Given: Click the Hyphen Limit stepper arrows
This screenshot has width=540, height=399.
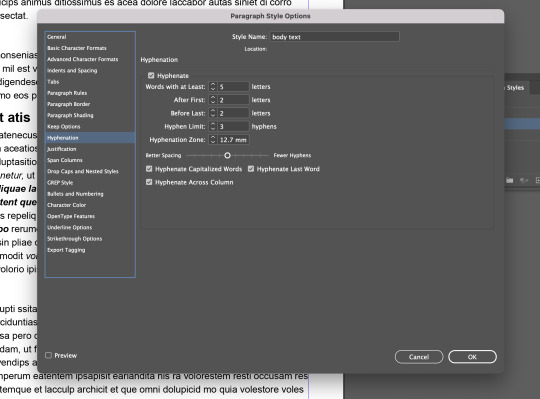Looking at the screenshot, I should coord(213,126).
